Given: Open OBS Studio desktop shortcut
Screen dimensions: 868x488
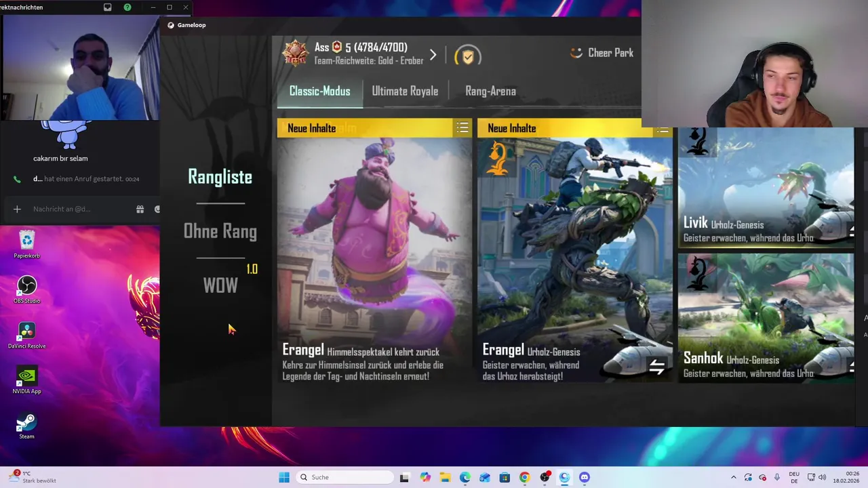Looking at the screenshot, I should tap(26, 290).
